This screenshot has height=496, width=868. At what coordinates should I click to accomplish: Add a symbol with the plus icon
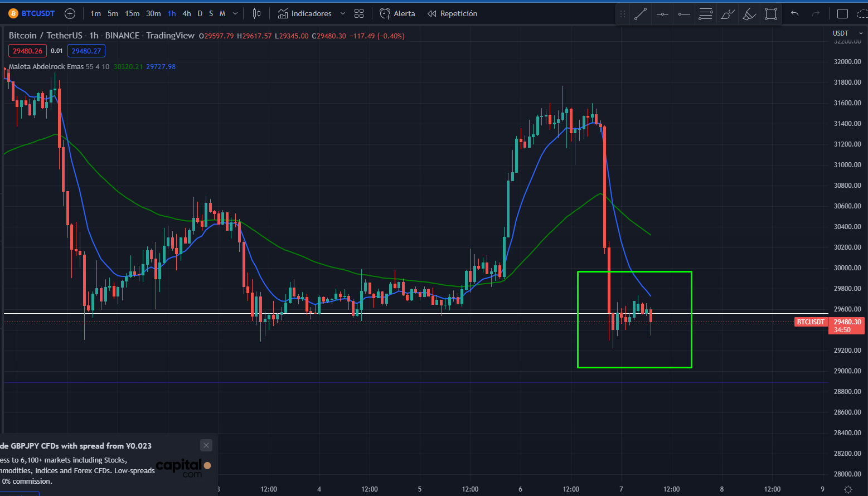[70, 13]
